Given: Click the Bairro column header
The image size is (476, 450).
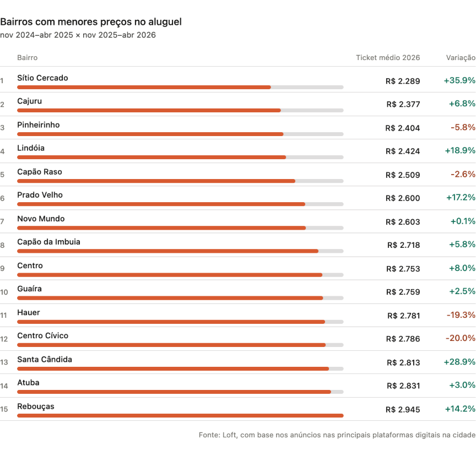Looking at the screenshot, I should [x=28, y=58].
